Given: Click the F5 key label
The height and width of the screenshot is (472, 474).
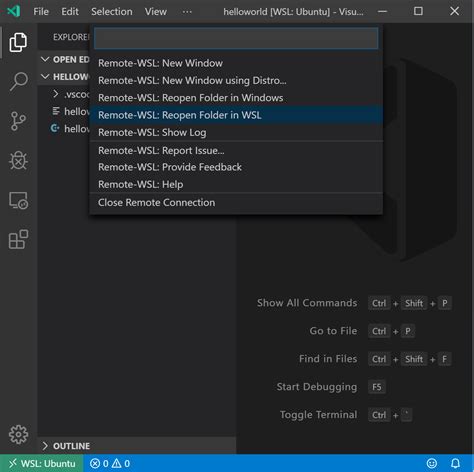Looking at the screenshot, I should (x=377, y=387).
